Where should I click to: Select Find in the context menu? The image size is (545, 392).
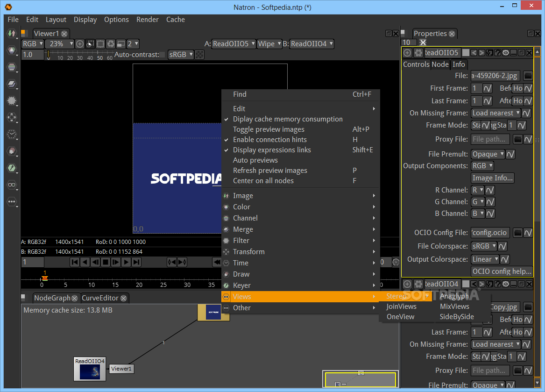[300, 94]
